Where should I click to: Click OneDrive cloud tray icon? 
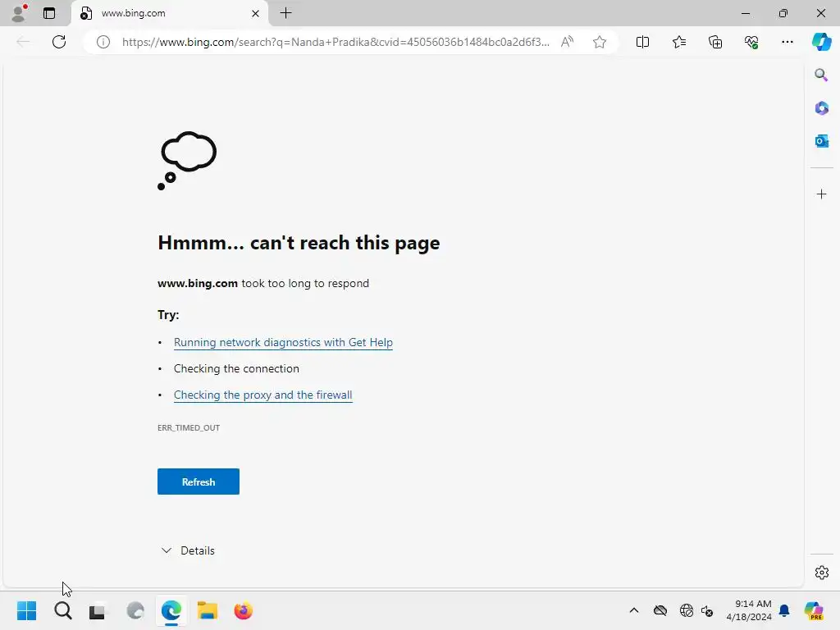(x=660, y=610)
